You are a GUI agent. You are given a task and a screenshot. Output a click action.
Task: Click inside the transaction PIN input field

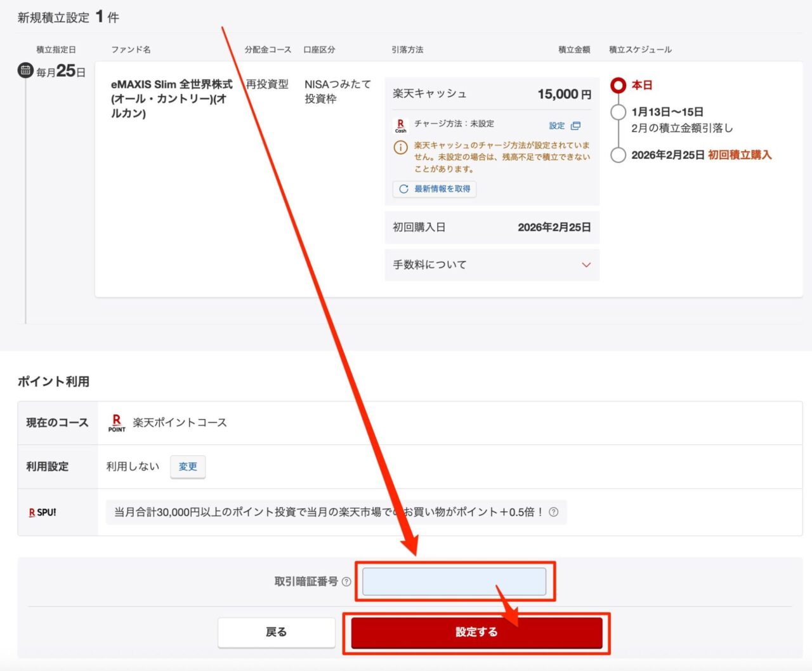pos(454,581)
